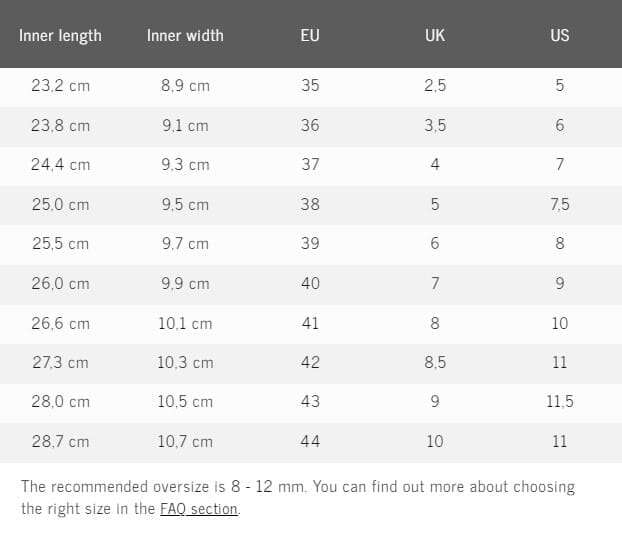
Task: Click the Inner width column header
Action: (185, 35)
